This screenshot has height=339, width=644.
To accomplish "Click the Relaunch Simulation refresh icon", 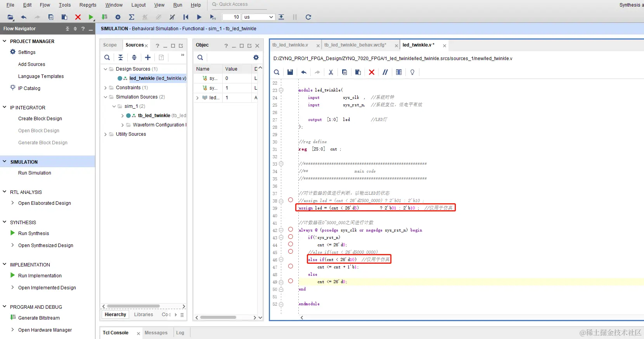I will (308, 17).
